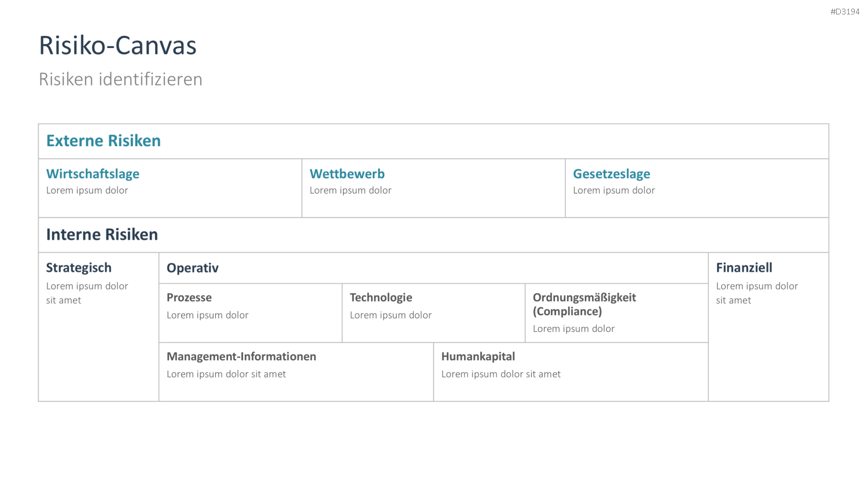Image resolution: width=868 pixels, height=488 pixels.
Task: Select the Humankapital heading
Action: point(478,356)
